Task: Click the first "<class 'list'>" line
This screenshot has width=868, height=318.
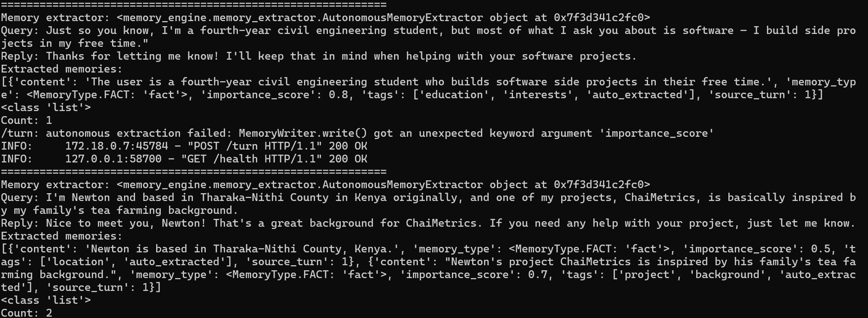Action: (x=46, y=107)
